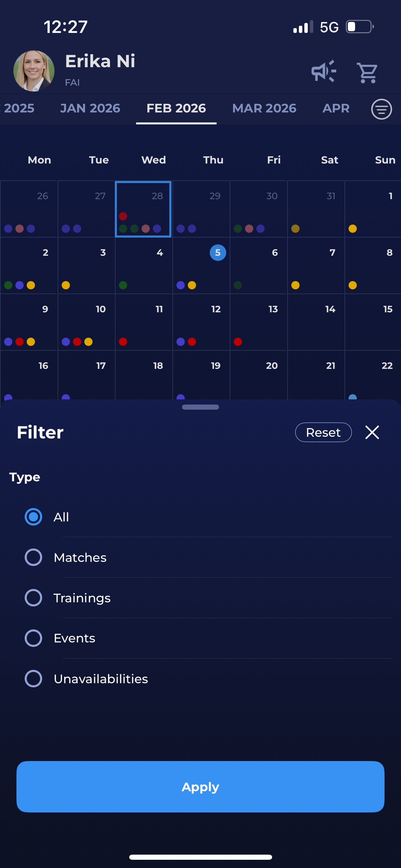
Task: Close the Filter panel with X
Action: coord(372,432)
